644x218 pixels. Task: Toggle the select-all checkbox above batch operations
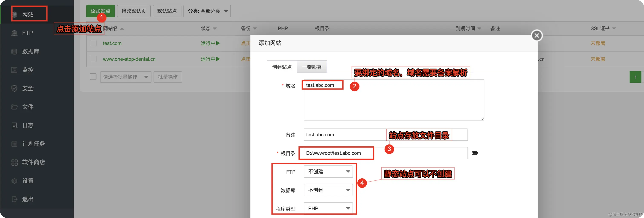[93, 77]
